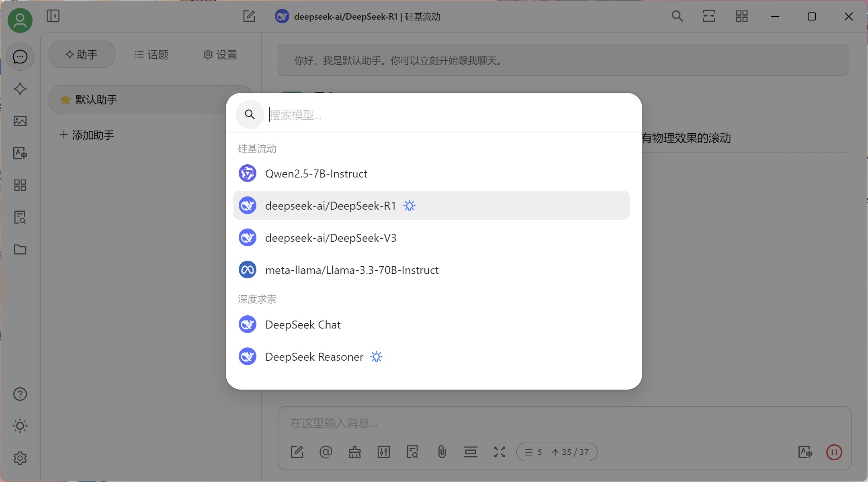This screenshot has width=868, height=482.
Task: Click the @ mention model icon
Action: 326,452
